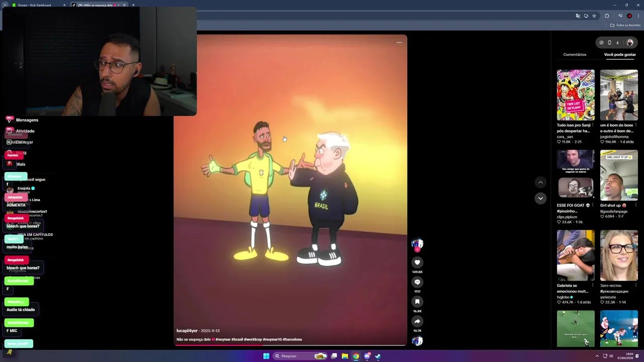Go to next video with down arrow

coord(540,198)
